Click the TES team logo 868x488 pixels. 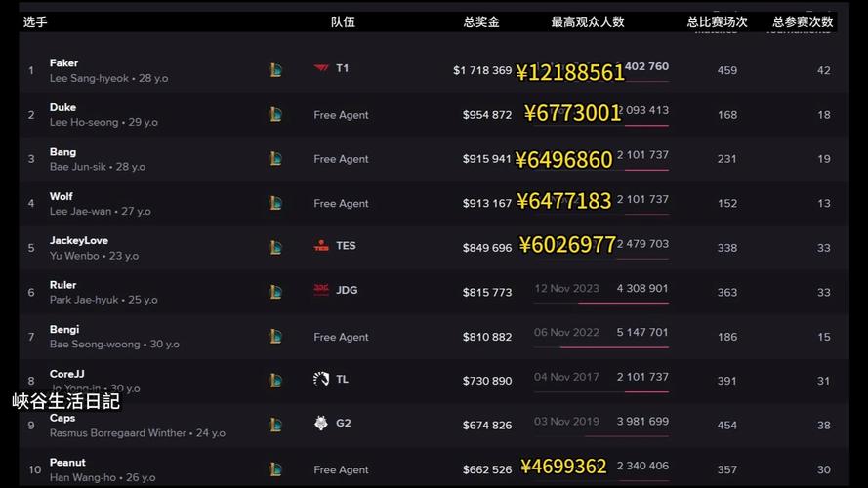tap(321, 246)
